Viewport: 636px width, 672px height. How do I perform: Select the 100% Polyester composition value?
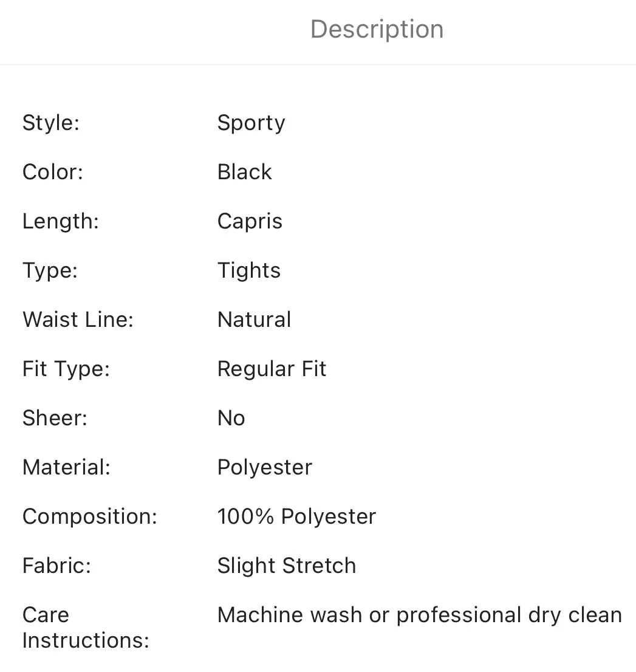point(296,516)
